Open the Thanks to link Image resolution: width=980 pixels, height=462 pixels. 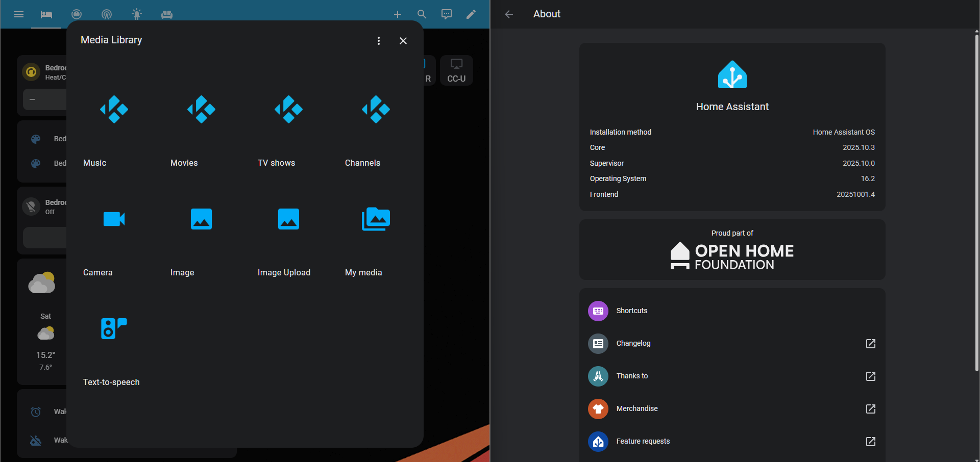pos(732,376)
